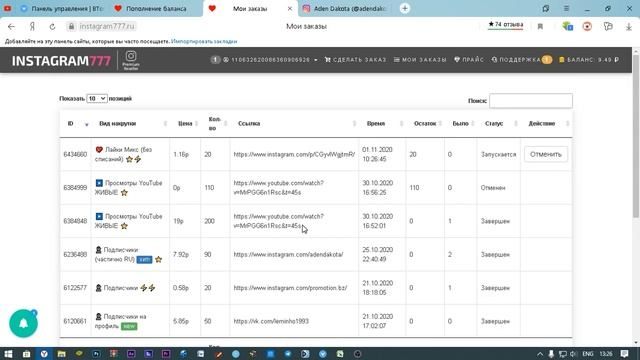Image resolution: width=640 pixels, height=360 pixels.
Task: Click the БАЛАНС 9.49 ₽ item
Action: click(x=589, y=60)
